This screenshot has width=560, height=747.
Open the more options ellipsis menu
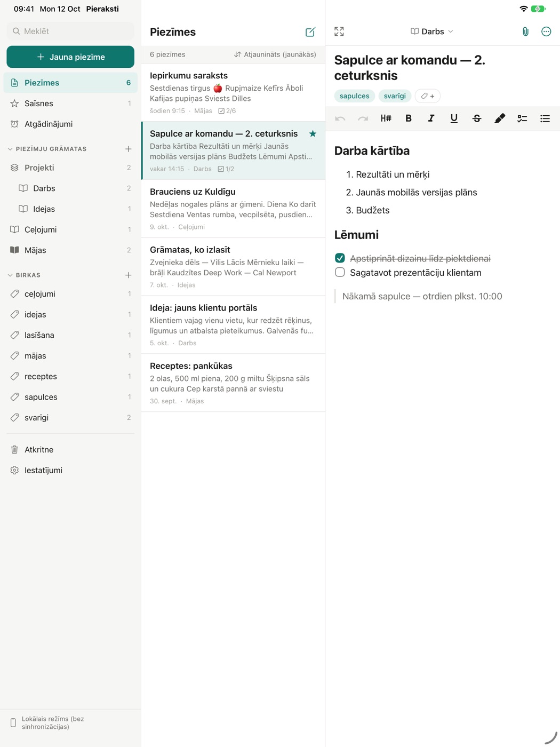(546, 31)
